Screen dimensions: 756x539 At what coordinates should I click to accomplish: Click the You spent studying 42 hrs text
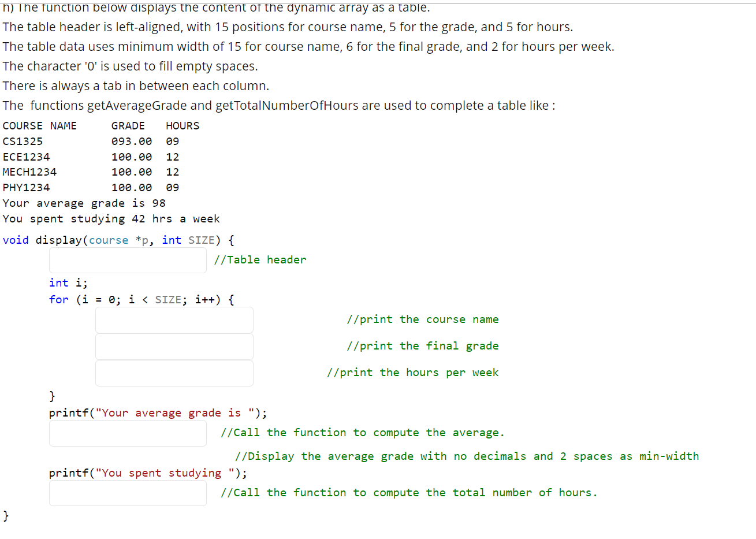(111, 218)
